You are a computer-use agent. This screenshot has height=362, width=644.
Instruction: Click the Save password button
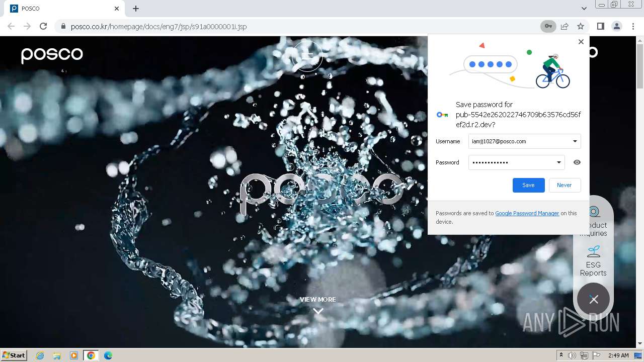[x=528, y=185]
